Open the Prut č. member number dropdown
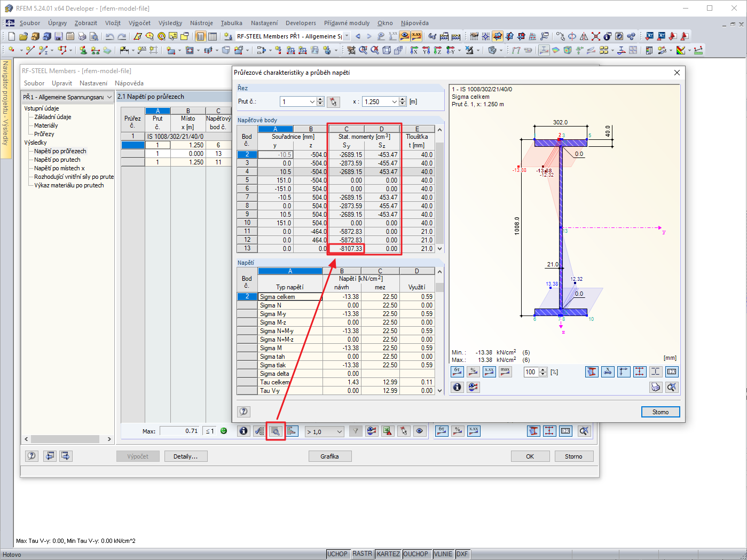The width and height of the screenshot is (747, 560). [x=312, y=101]
